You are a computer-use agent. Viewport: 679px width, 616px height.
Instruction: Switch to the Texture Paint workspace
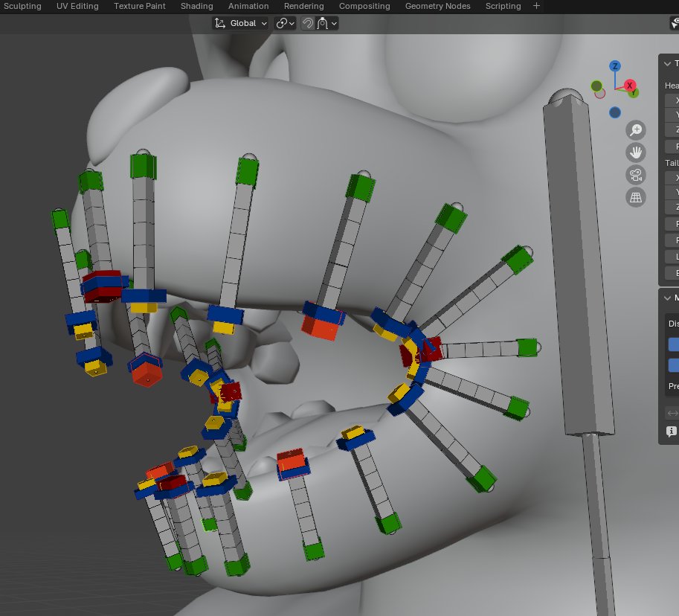coord(139,6)
